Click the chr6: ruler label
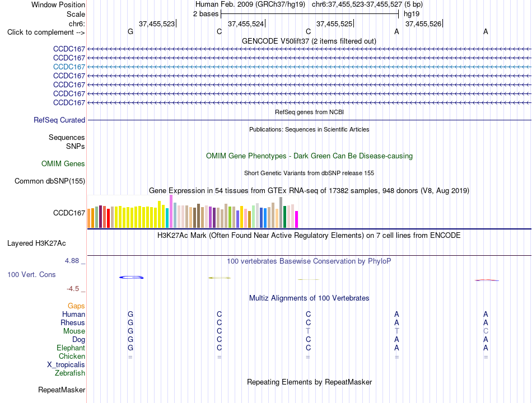The height and width of the screenshot is (403, 532). [77, 24]
